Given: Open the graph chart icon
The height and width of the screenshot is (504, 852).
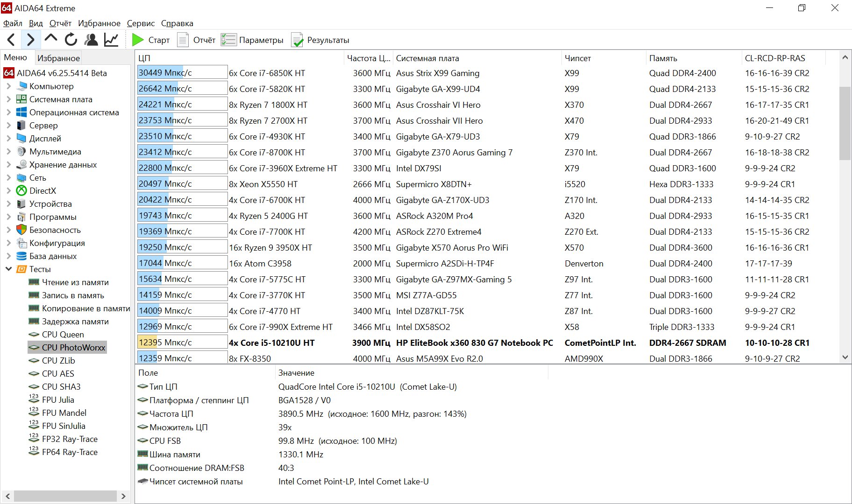Looking at the screenshot, I should point(111,40).
